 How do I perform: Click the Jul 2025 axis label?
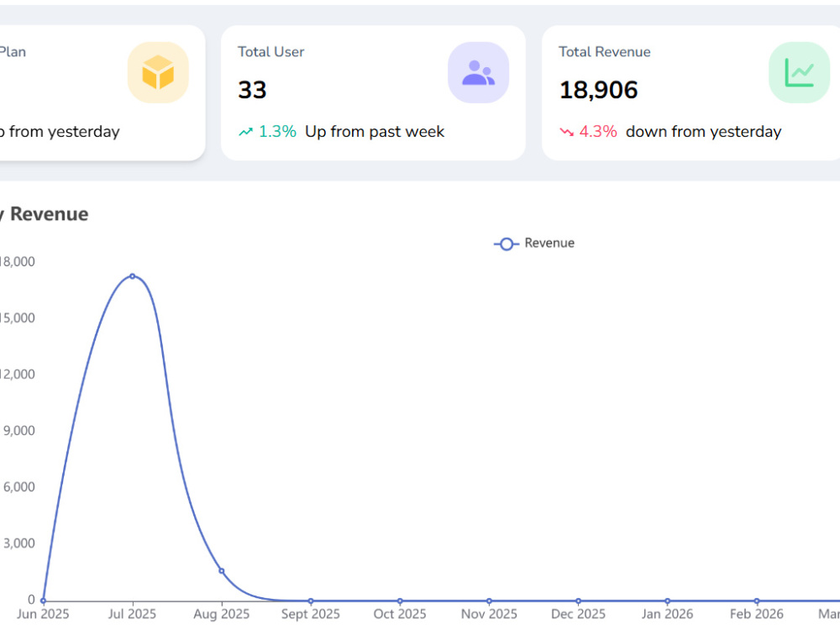coord(132,614)
